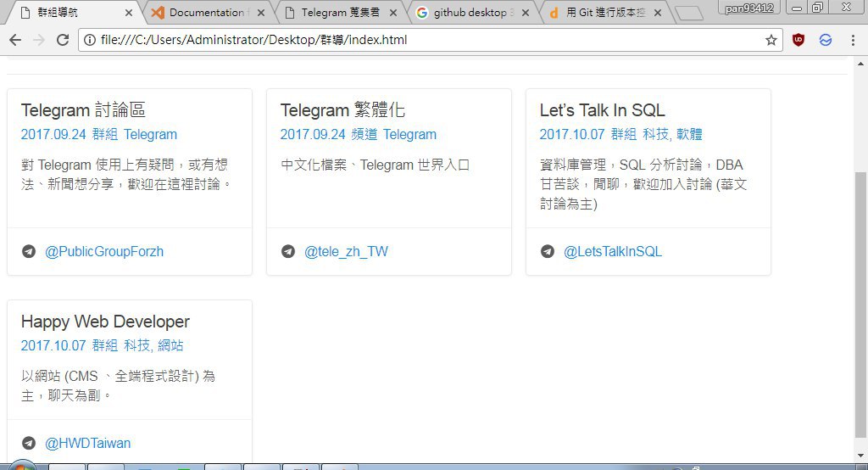Click 2017.10.07 date on Happy Web Developer card
This screenshot has height=470, width=868.
click(53, 345)
